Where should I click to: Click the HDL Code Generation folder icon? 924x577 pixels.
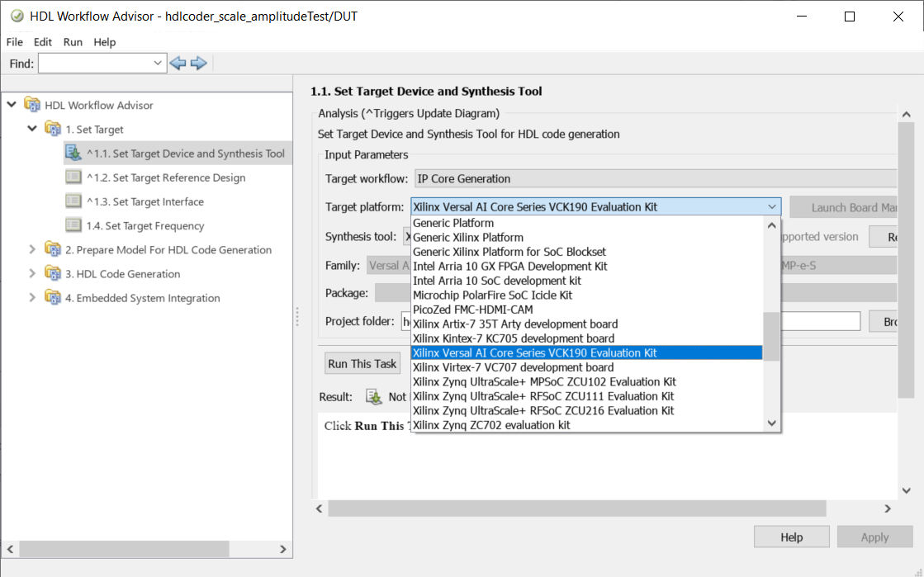[53, 274]
